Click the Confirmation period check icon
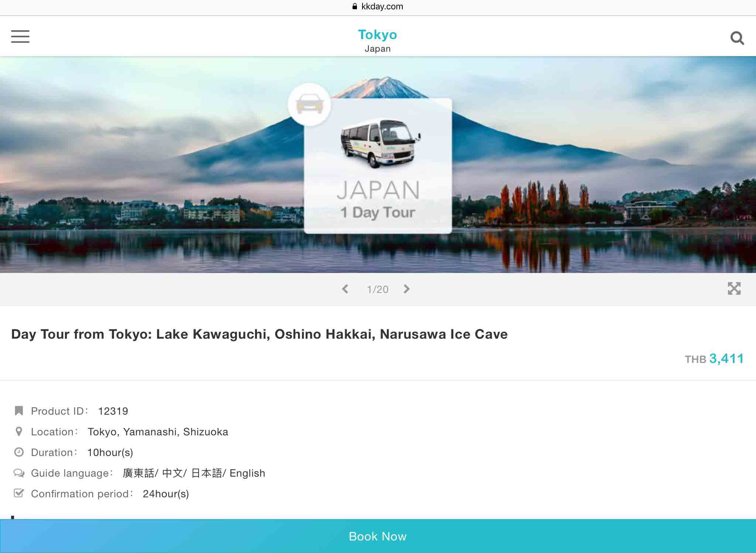The width and height of the screenshot is (756, 553). coord(19,493)
